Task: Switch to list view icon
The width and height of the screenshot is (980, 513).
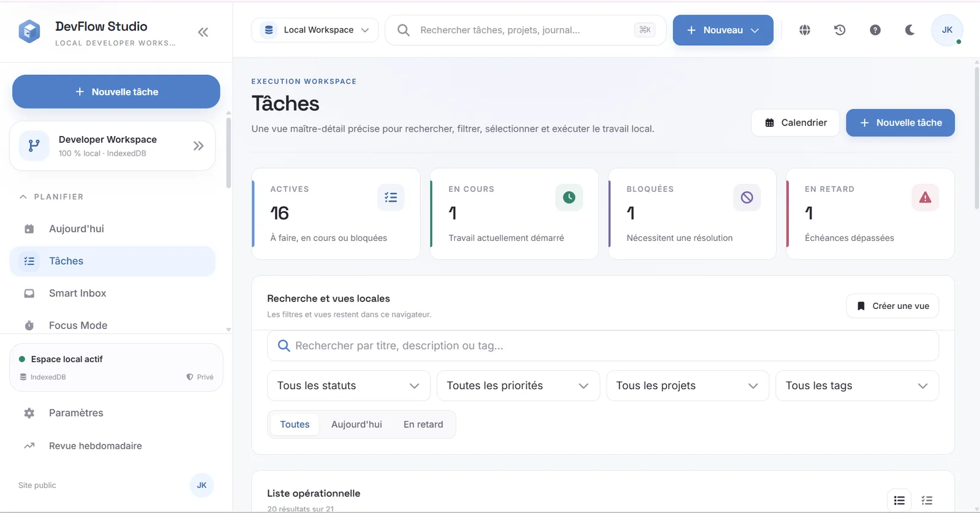Action: click(x=899, y=501)
